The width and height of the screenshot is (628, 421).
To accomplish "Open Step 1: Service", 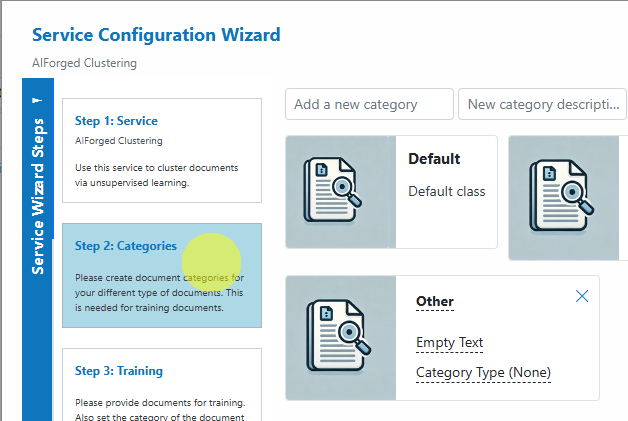I will (x=162, y=150).
